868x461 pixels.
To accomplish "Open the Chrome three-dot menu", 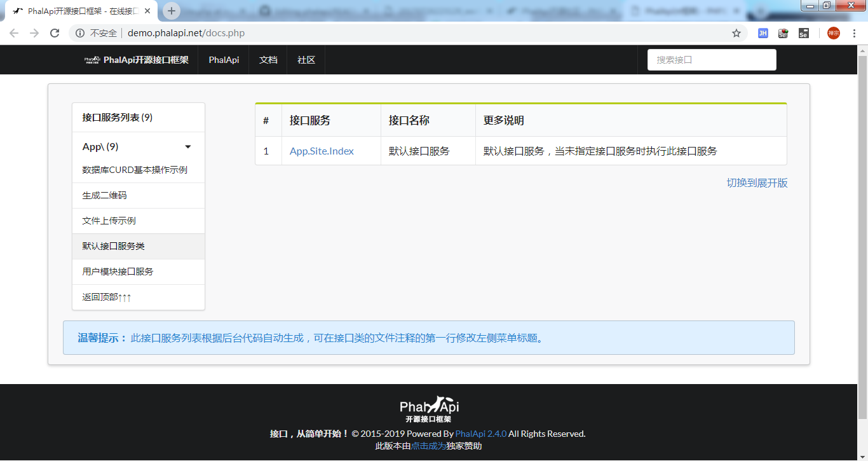I will coord(854,33).
